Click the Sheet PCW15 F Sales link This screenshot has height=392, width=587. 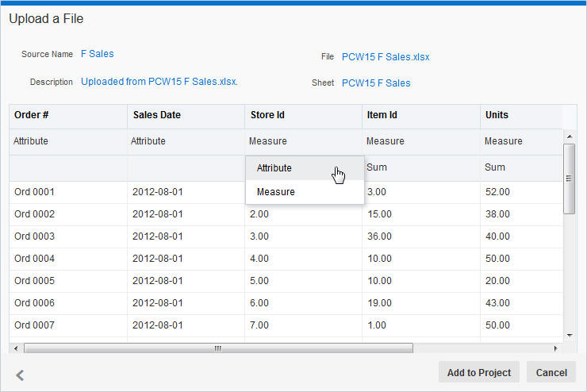(376, 83)
